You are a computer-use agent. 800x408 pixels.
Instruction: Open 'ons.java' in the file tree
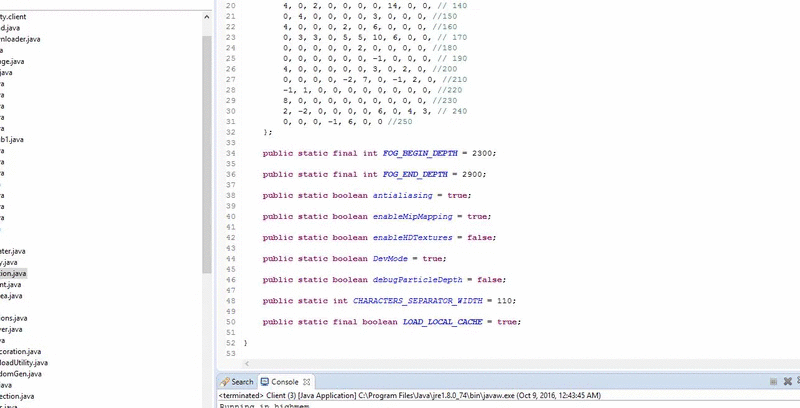point(14,318)
